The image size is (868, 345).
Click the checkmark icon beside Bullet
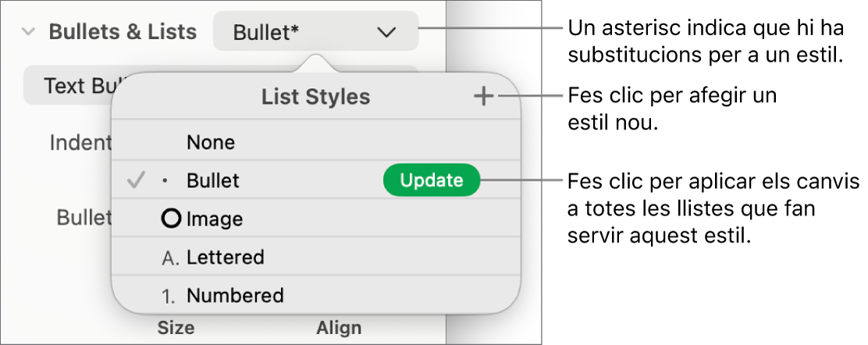pos(136,181)
